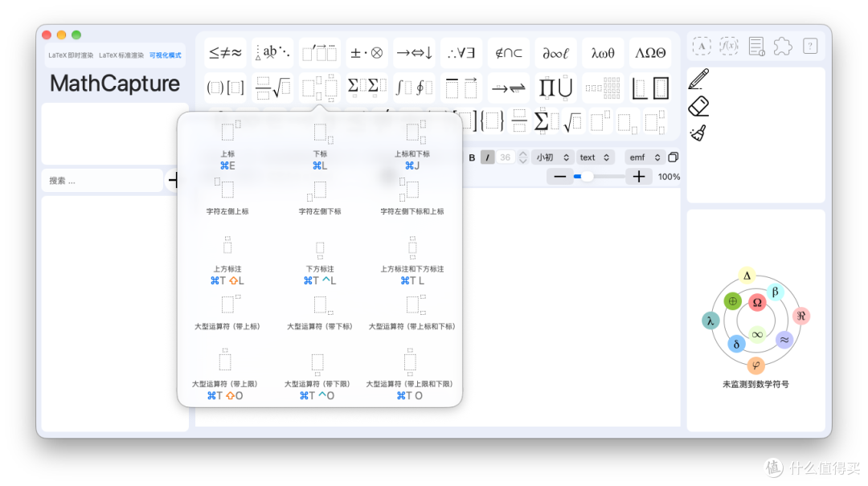
Task: Open the fraction and radical templates palette
Action: tap(272, 88)
